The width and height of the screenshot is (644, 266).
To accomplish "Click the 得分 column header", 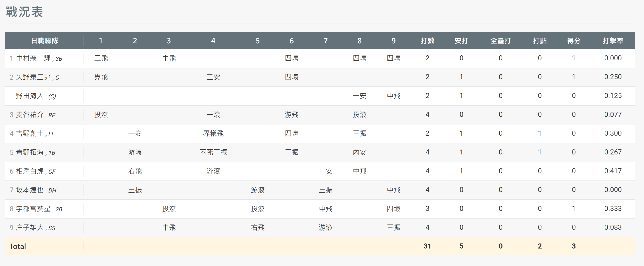I will (574, 40).
